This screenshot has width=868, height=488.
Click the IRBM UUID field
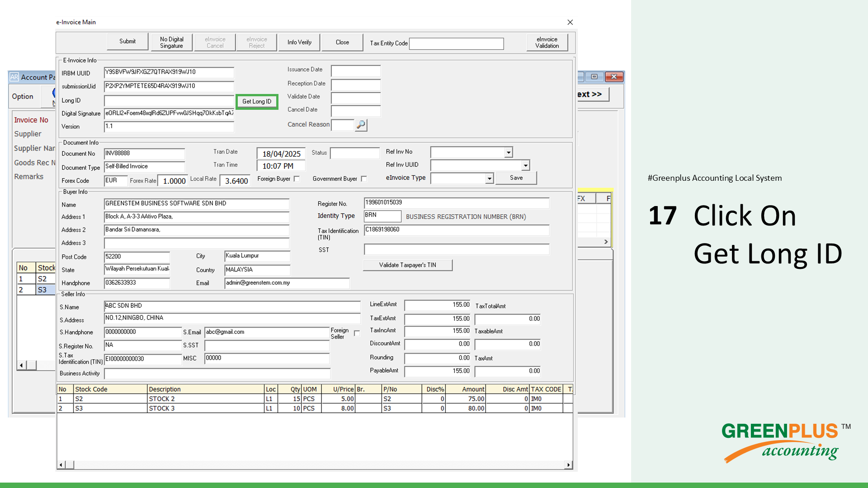point(169,72)
